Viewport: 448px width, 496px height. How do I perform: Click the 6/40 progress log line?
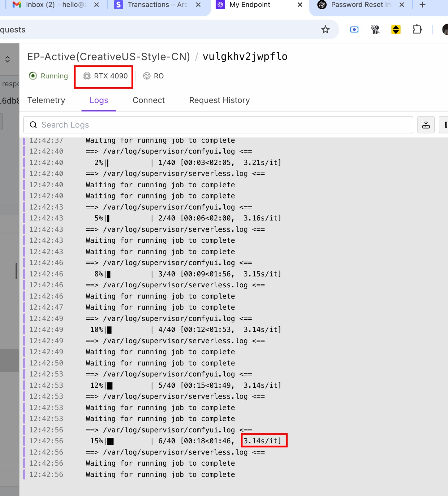(x=186, y=441)
